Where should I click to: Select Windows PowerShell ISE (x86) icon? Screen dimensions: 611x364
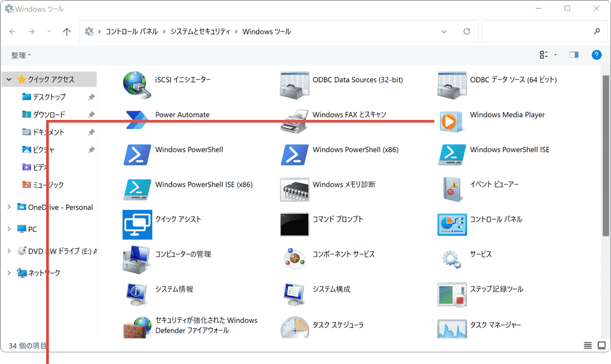coord(137,190)
